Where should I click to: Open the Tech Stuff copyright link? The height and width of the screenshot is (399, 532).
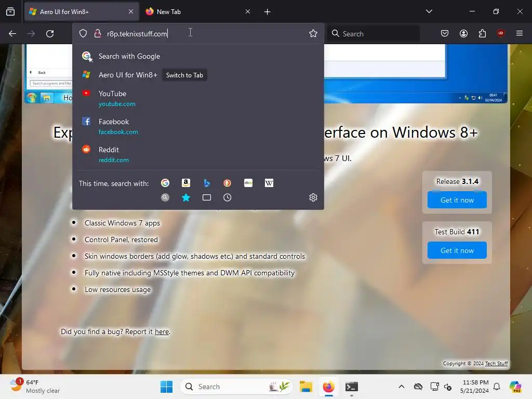(496, 363)
